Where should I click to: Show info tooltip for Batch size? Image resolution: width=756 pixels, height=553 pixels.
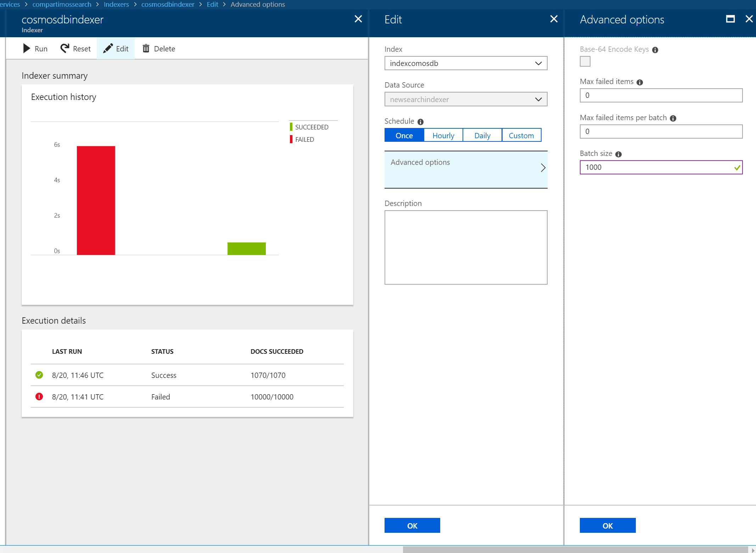tap(618, 154)
